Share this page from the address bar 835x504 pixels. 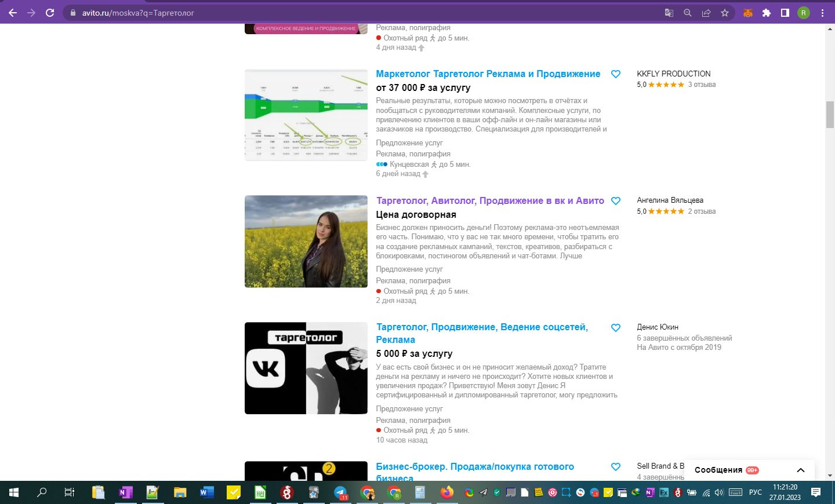coord(706,13)
